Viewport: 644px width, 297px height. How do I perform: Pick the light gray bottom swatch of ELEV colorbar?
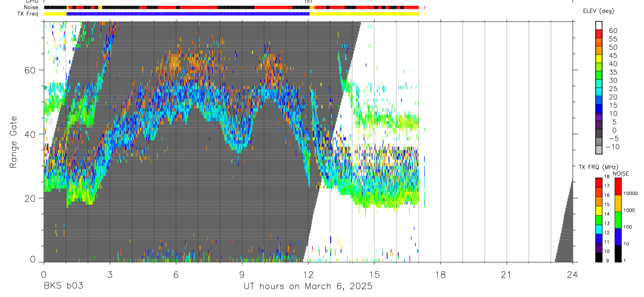598,149
